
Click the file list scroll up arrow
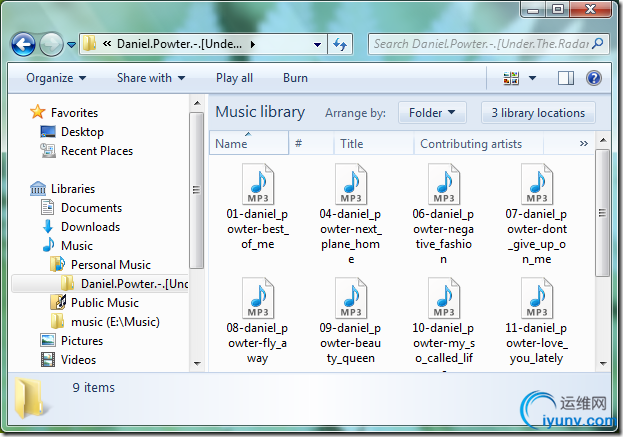603,140
